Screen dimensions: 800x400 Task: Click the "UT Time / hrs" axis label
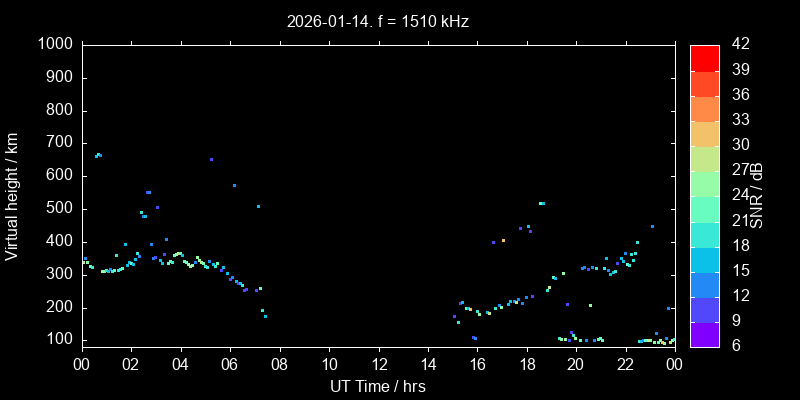click(377, 386)
